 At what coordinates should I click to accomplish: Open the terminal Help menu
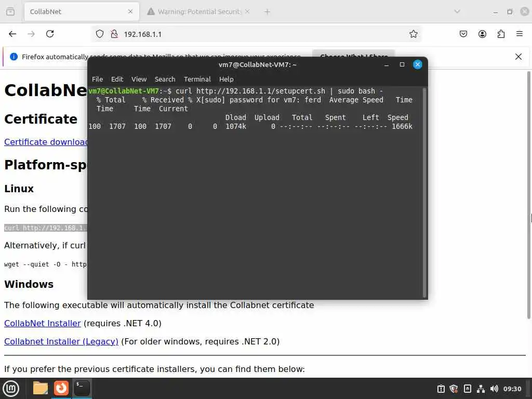pos(227,79)
